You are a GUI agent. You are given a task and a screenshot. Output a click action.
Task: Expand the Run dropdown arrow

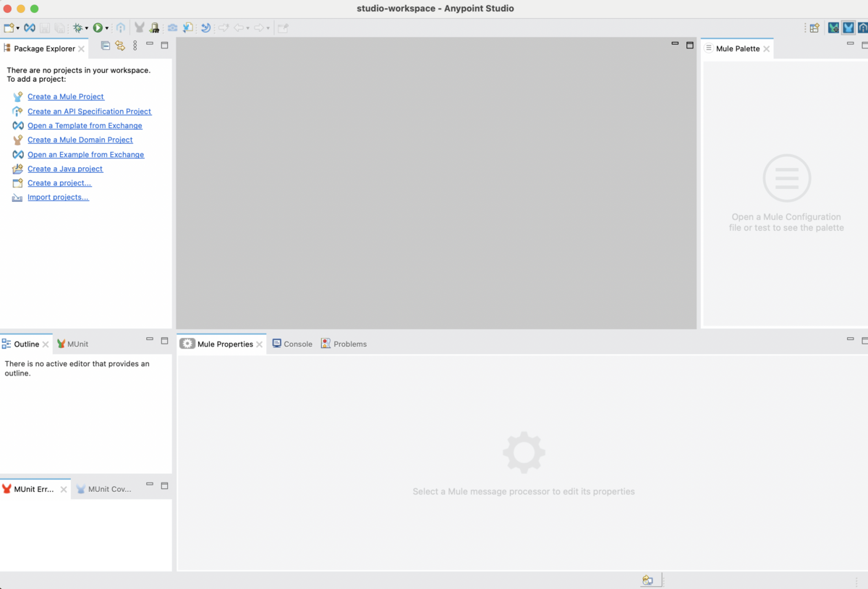107,28
